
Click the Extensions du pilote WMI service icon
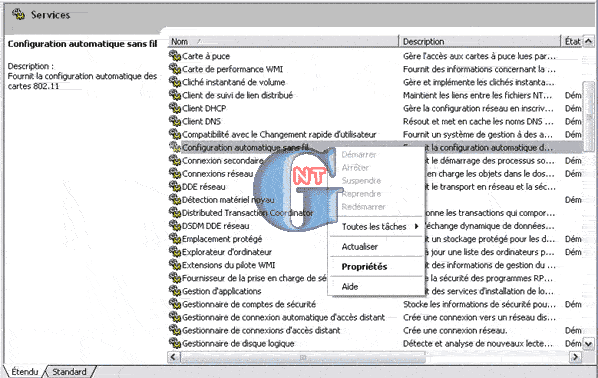click(x=175, y=265)
